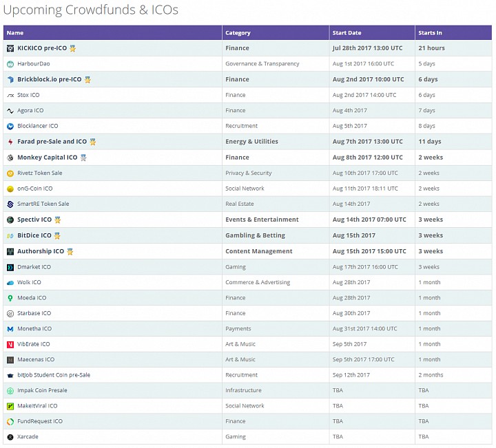Sort by the Starts In column header
Image resolution: width=496 pixels, height=448 pixels.
[x=453, y=33]
